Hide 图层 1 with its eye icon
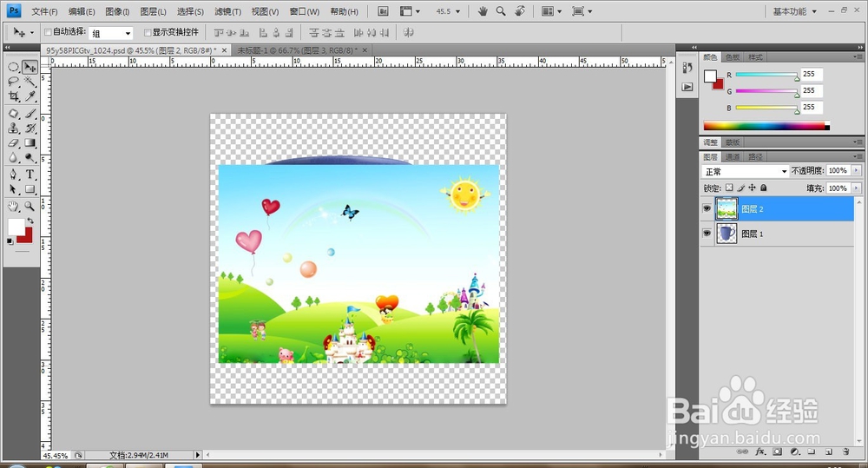The width and height of the screenshot is (868, 468). tap(707, 234)
